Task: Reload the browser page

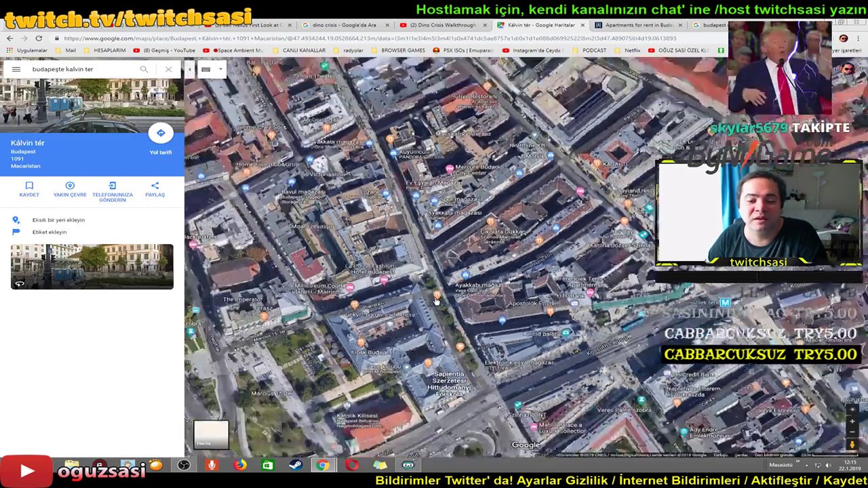Action: click(x=39, y=39)
